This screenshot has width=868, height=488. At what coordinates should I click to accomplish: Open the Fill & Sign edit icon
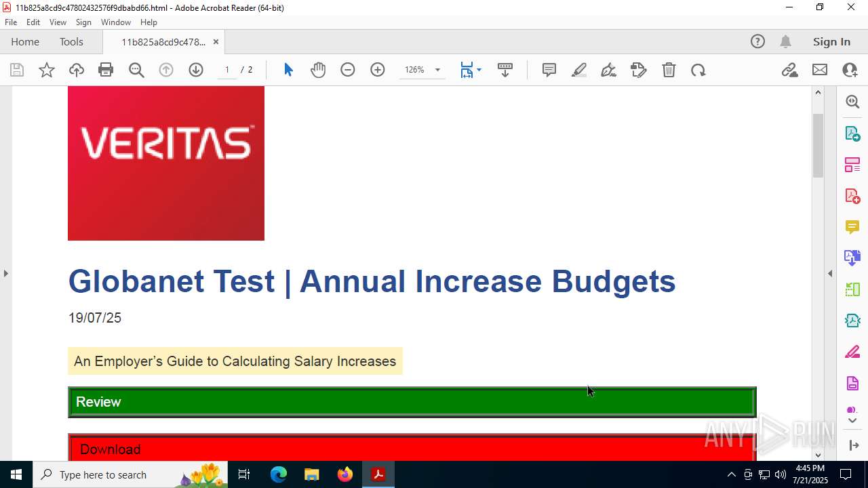tap(639, 70)
